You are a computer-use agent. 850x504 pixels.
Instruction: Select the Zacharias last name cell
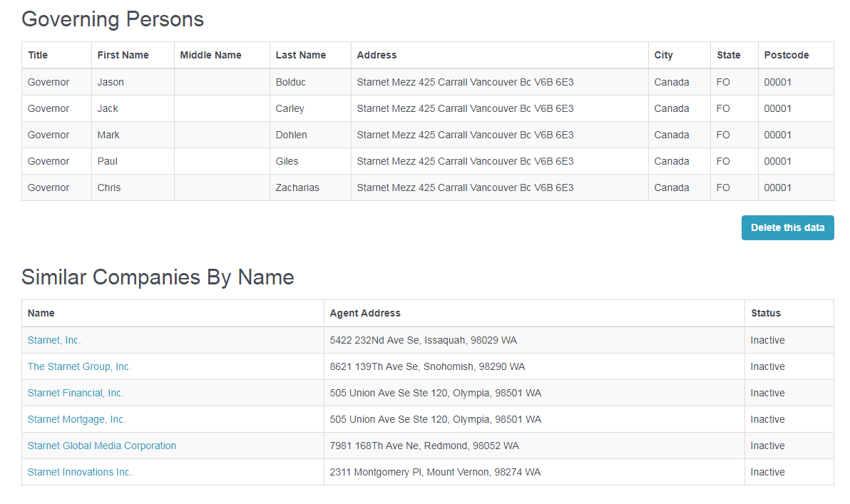pos(310,187)
